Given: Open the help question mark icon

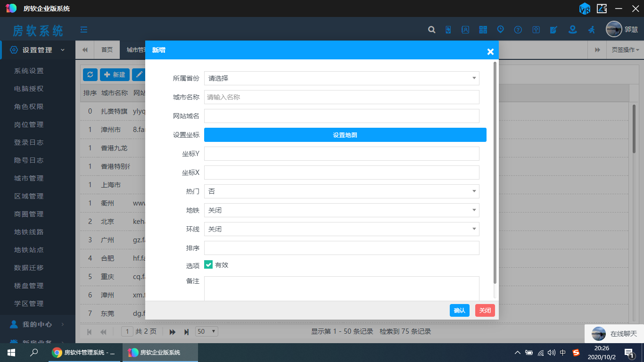Looking at the screenshot, I should 518,30.
